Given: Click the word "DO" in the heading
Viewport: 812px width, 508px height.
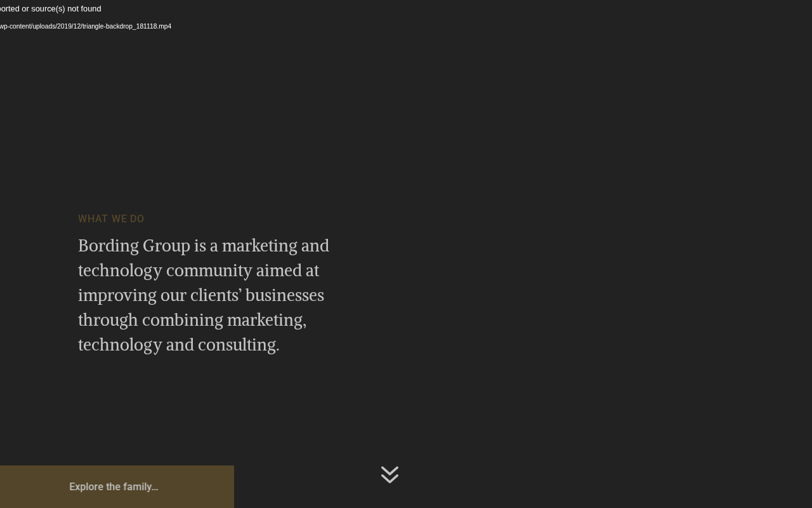Looking at the screenshot, I should coord(137,219).
